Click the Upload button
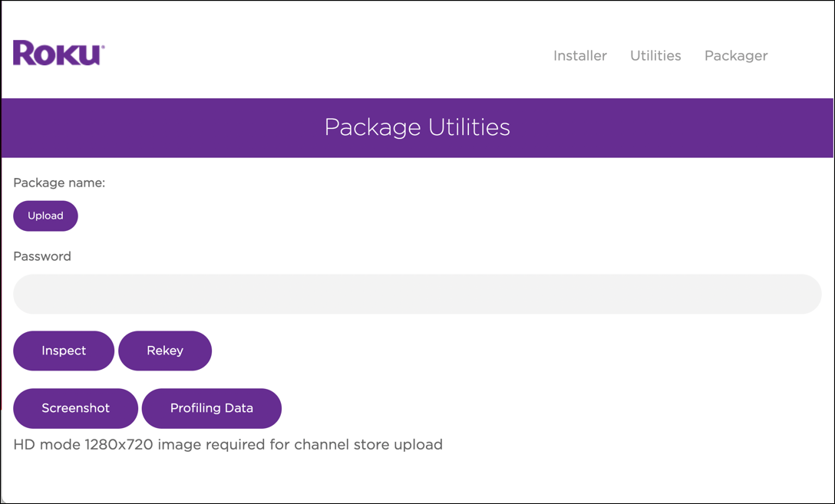The height and width of the screenshot is (504, 835). tap(46, 216)
